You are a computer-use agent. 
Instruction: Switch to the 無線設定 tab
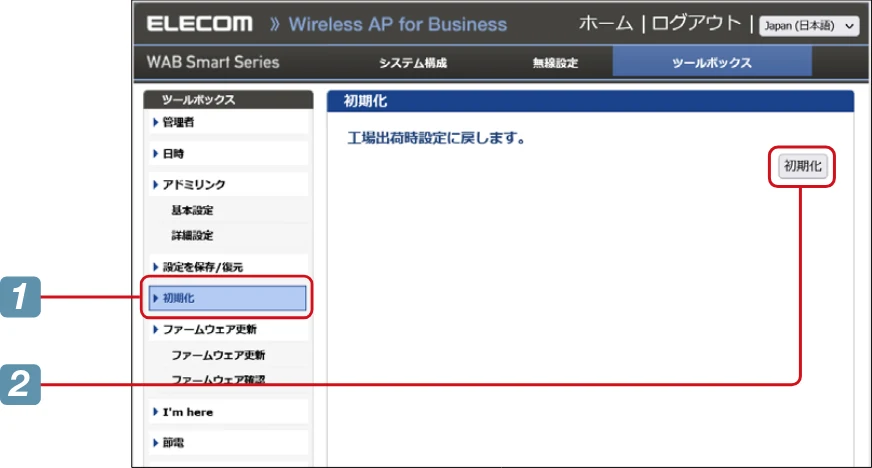pos(555,63)
